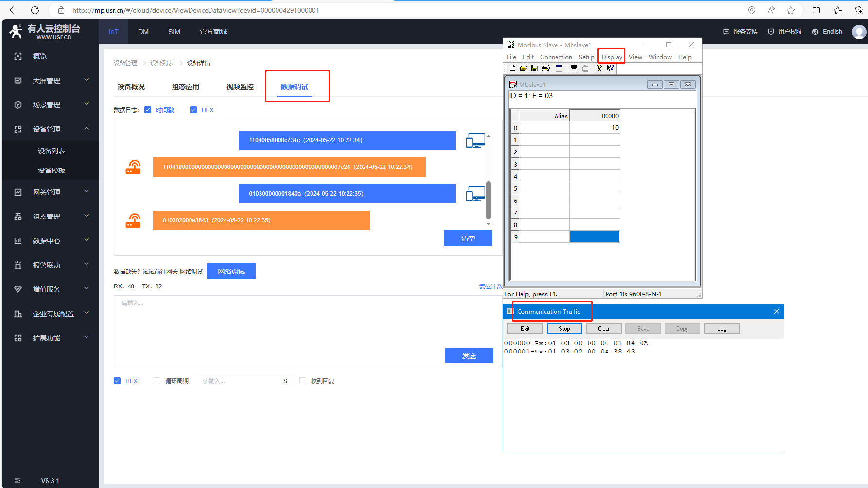Click the 发送 button

469,355
